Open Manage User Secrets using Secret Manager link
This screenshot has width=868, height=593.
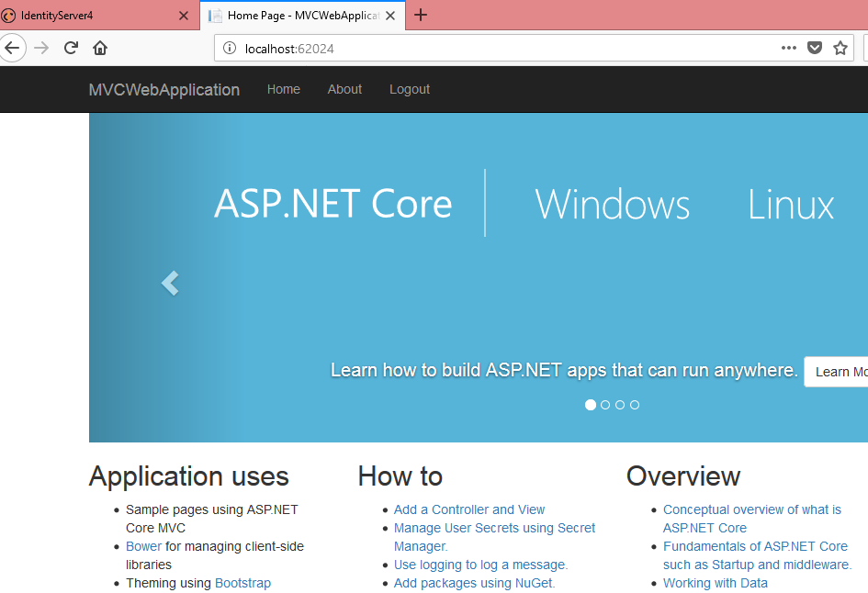point(494,537)
